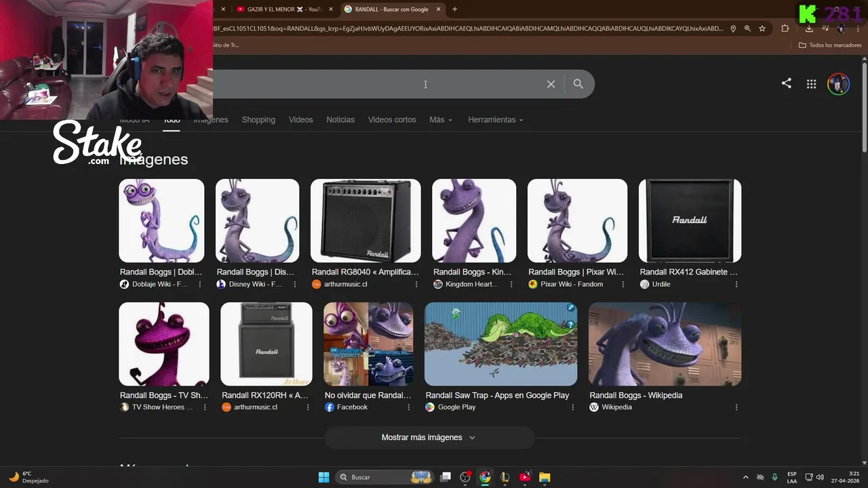Open the red YouTube app in the taskbar
This screenshot has width=868, height=488.
(525, 477)
